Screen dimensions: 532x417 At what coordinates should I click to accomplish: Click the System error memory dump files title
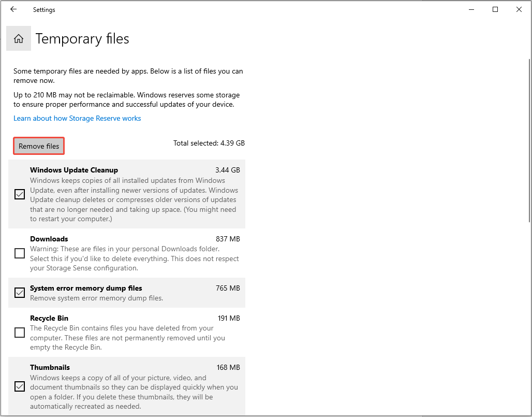(x=86, y=288)
